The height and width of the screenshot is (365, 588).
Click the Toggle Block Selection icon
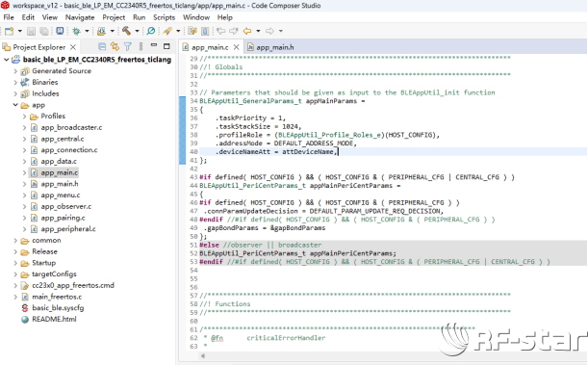(x=205, y=31)
